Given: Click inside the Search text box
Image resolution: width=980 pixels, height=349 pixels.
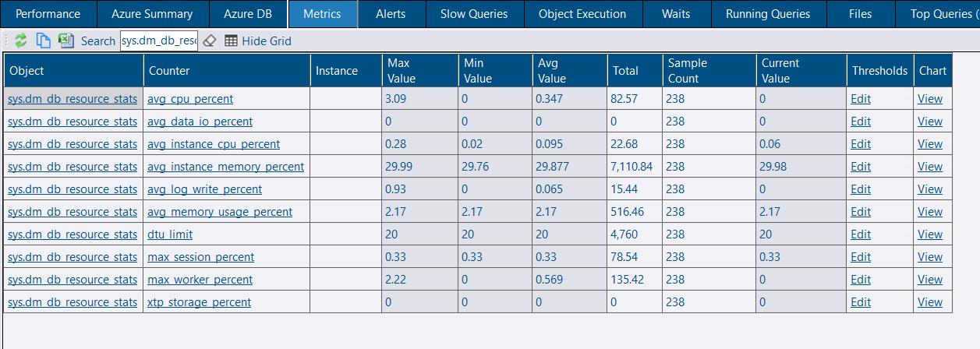Looking at the screenshot, I should point(159,41).
